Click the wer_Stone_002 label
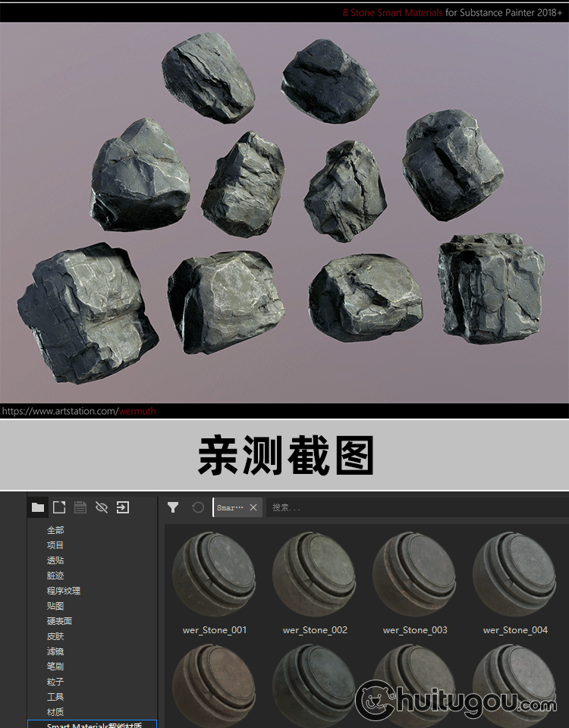This screenshot has height=728, width=569. pos(315,630)
